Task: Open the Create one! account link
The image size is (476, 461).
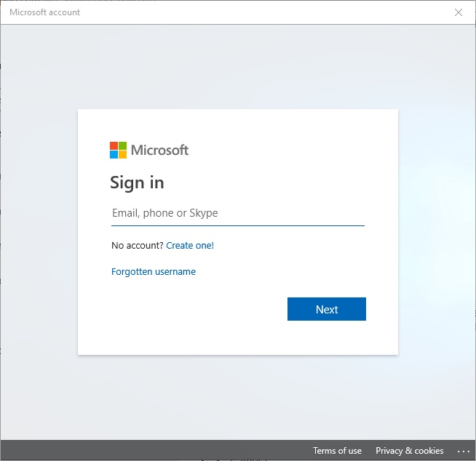Action: click(x=190, y=245)
